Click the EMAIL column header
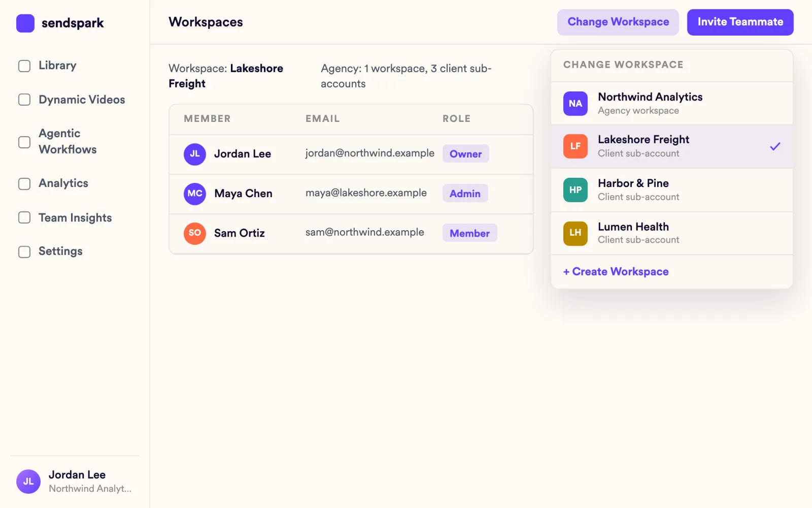The image size is (812, 508). point(322,119)
